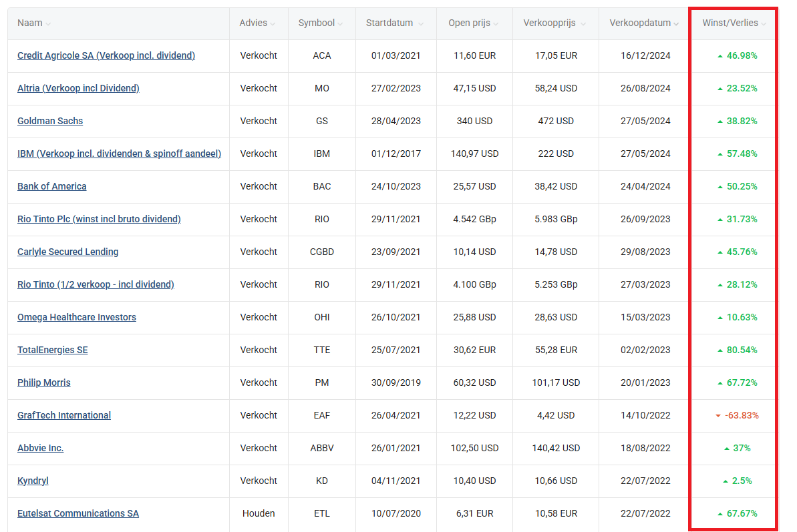Select the 30/09/2019 start date
The image size is (797, 532).
(x=396, y=382)
